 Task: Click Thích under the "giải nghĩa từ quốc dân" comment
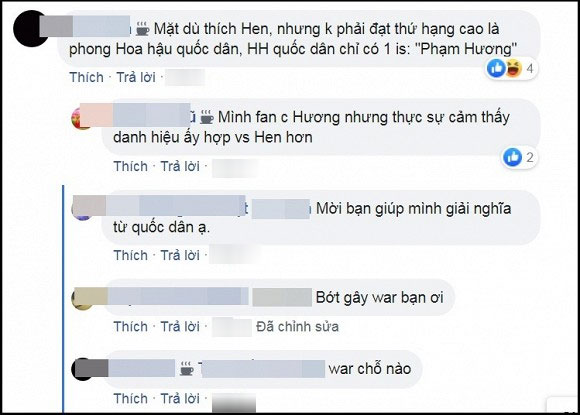(131, 255)
